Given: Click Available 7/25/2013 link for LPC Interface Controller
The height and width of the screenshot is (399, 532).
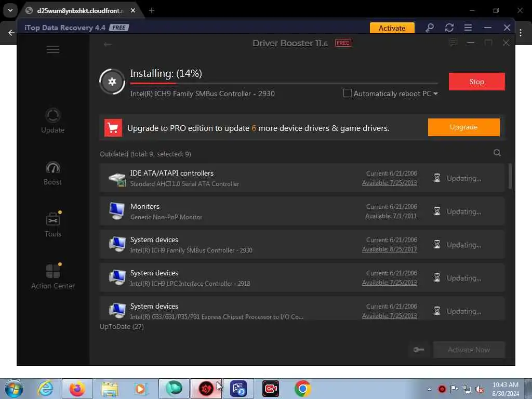Looking at the screenshot, I should pos(389,283).
